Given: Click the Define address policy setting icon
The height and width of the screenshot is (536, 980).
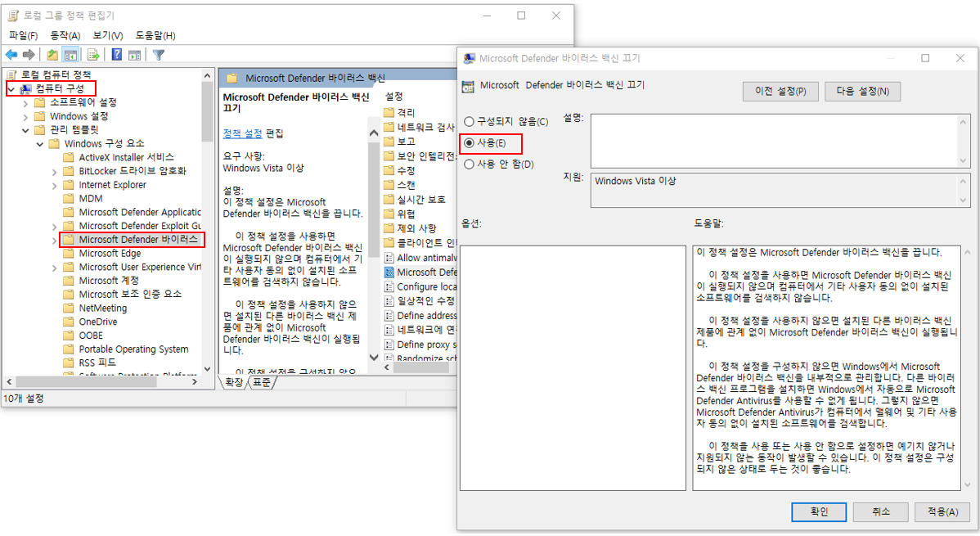Looking at the screenshot, I should 389,316.
